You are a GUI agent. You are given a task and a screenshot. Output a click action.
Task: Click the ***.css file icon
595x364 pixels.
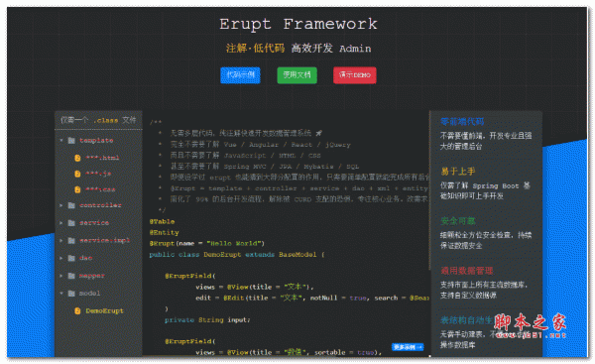click(77, 189)
